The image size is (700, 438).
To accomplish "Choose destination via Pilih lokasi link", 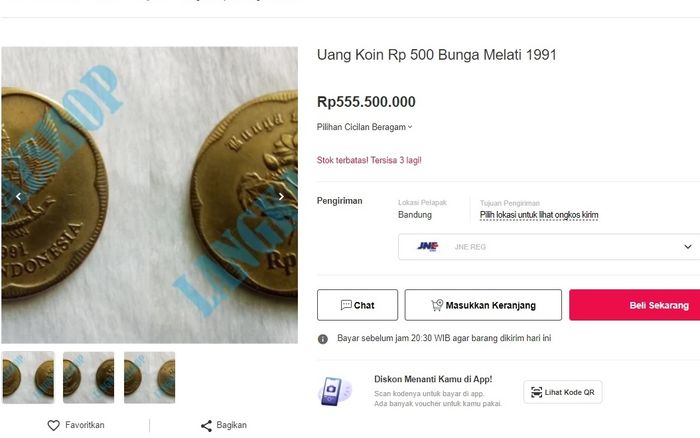I will (x=538, y=215).
